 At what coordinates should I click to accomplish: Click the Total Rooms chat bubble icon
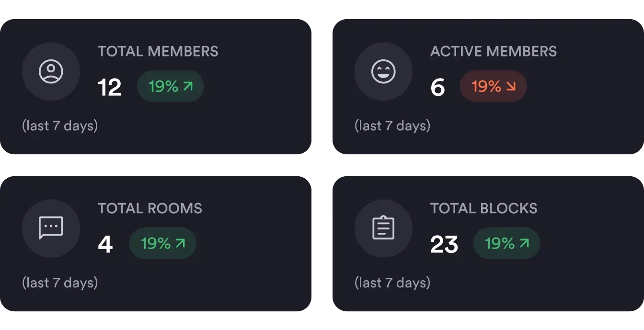(51, 228)
